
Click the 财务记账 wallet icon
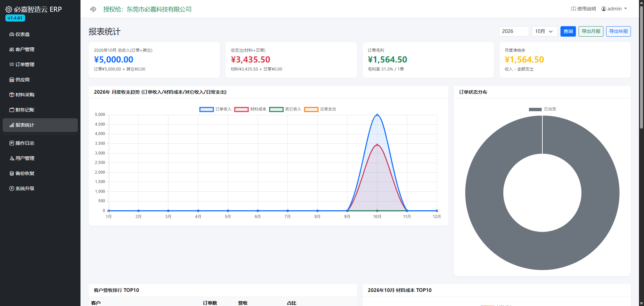(12, 110)
